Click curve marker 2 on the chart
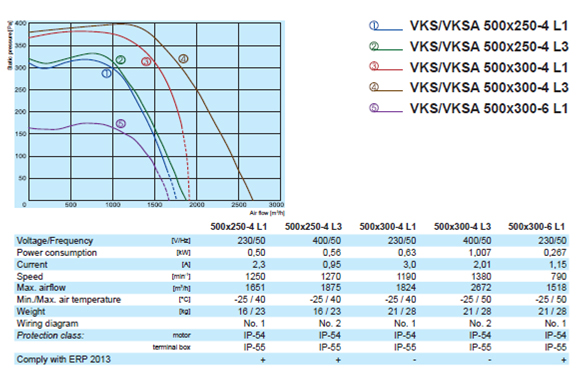584x373 pixels. [120, 60]
